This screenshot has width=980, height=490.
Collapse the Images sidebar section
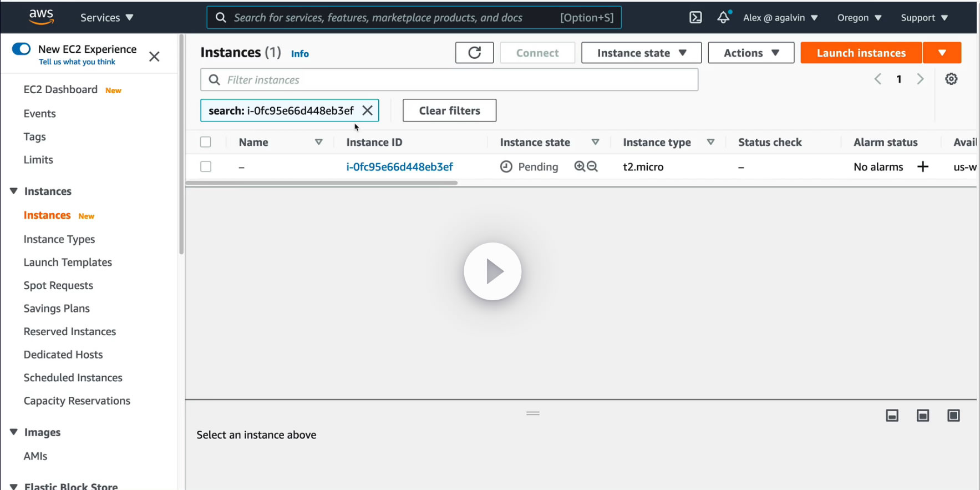(x=14, y=432)
